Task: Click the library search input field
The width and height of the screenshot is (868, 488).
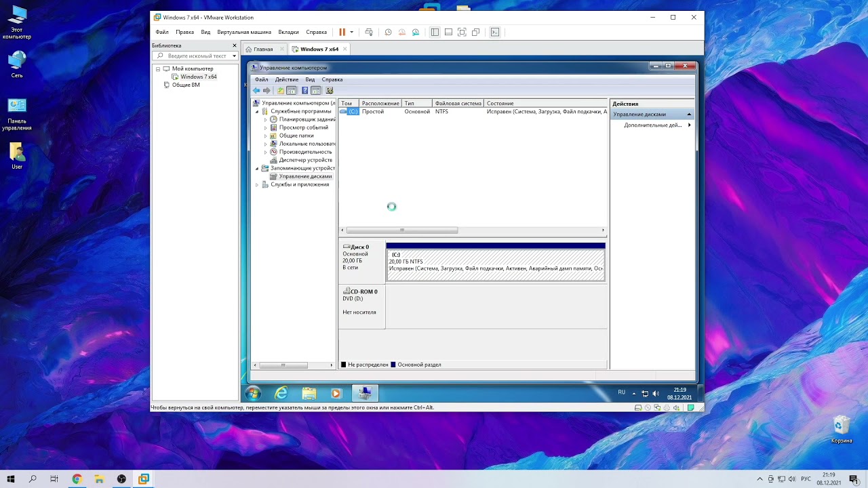Action: coord(196,56)
